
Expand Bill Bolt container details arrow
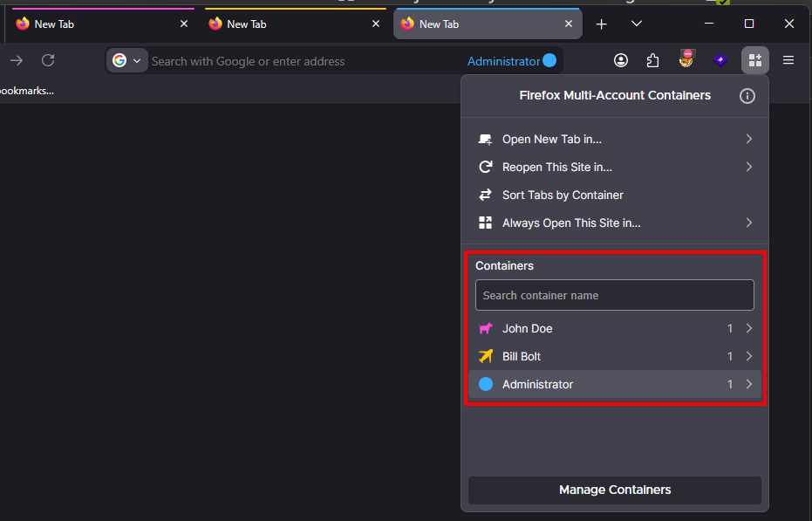click(749, 356)
